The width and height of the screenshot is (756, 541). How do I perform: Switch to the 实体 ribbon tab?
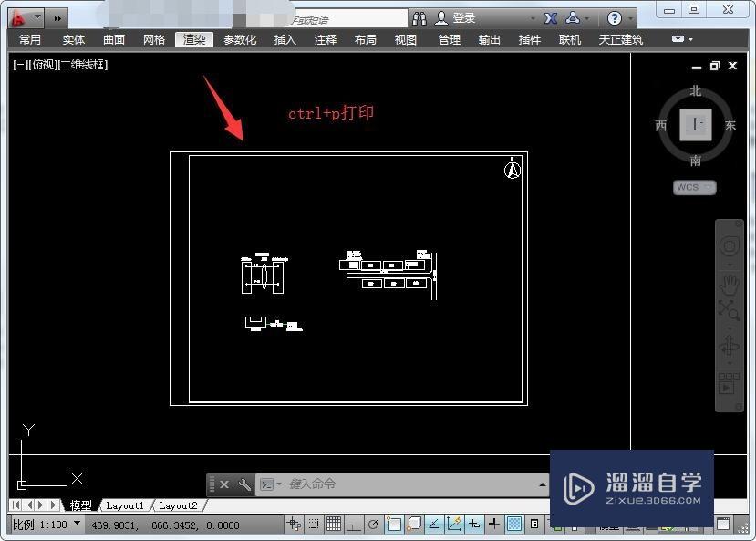73,39
